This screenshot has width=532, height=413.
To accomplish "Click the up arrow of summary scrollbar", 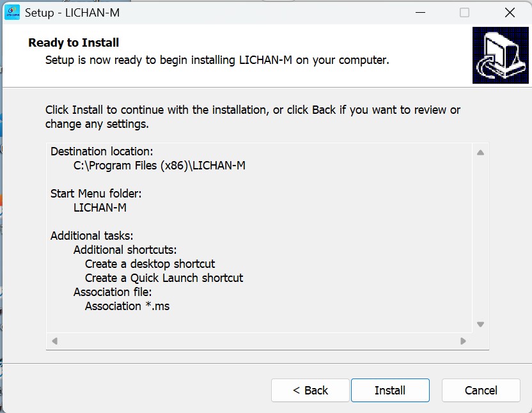I will (x=480, y=152).
